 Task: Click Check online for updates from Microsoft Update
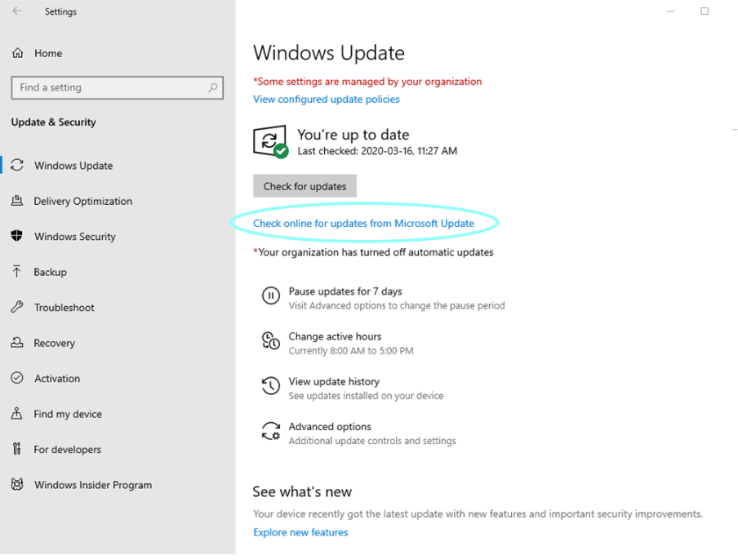[x=363, y=223]
